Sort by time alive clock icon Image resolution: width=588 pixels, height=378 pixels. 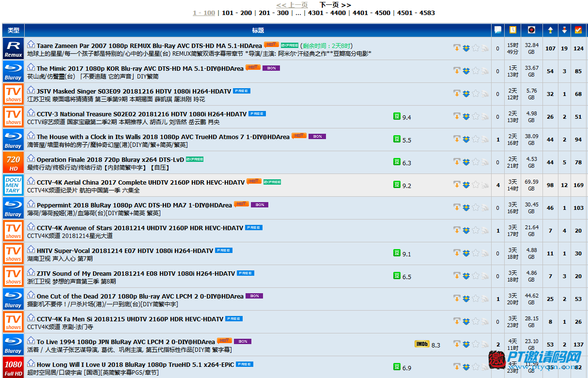(x=513, y=30)
